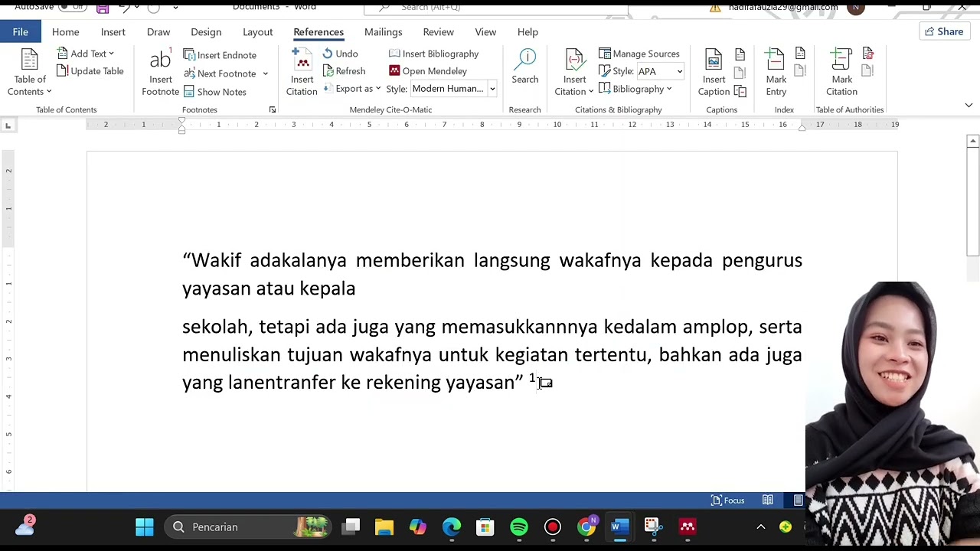Toggle Focus mode in status bar
Image resolution: width=980 pixels, height=551 pixels.
pyautogui.click(x=727, y=500)
